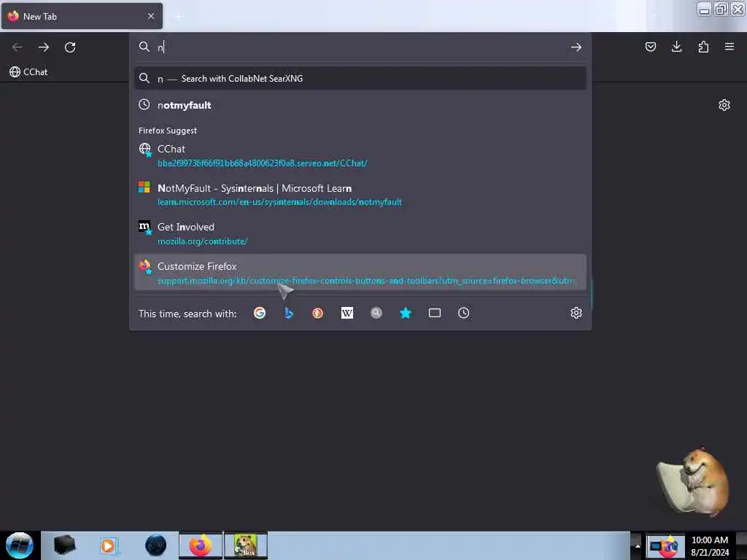Viewport: 747px width, 560px height.
Task: Click the Firefox Suggest header text
Action: (168, 131)
